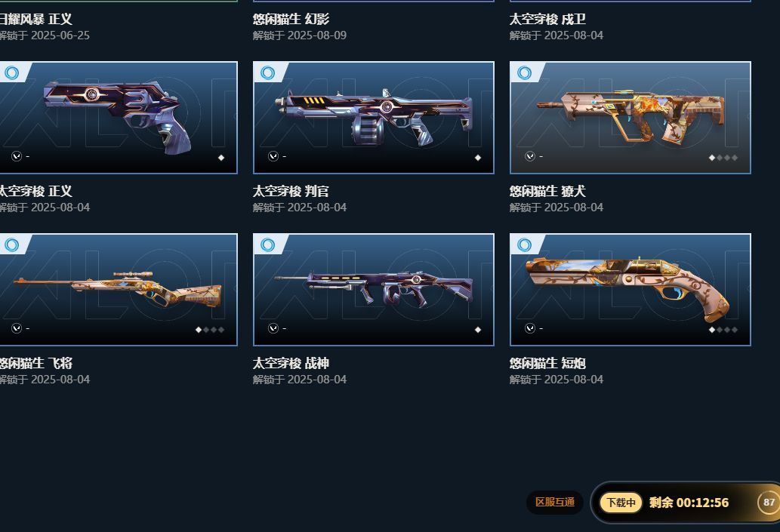Select the 太空穿梭 正义 revolver skin thumbnail
Image resolution: width=780 pixels, height=532 pixels.
click(x=118, y=117)
